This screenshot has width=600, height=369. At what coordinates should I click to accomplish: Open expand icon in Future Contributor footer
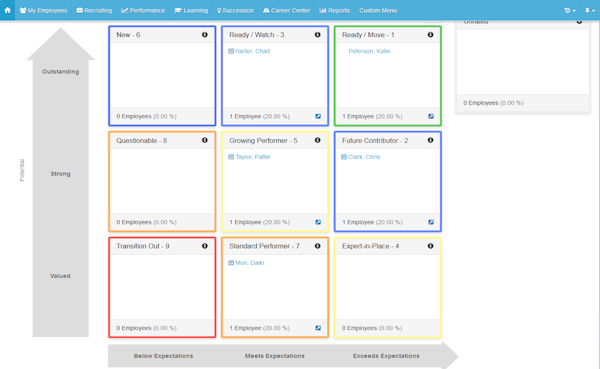point(431,222)
